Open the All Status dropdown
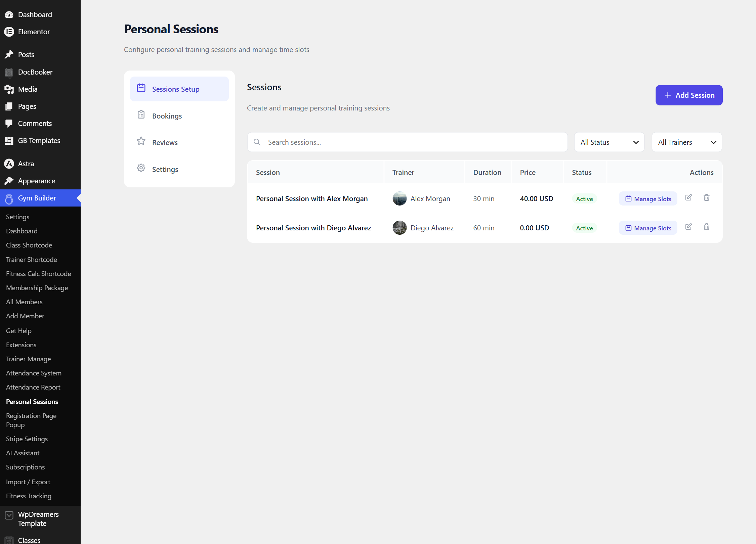This screenshot has height=544, width=756. coord(609,142)
